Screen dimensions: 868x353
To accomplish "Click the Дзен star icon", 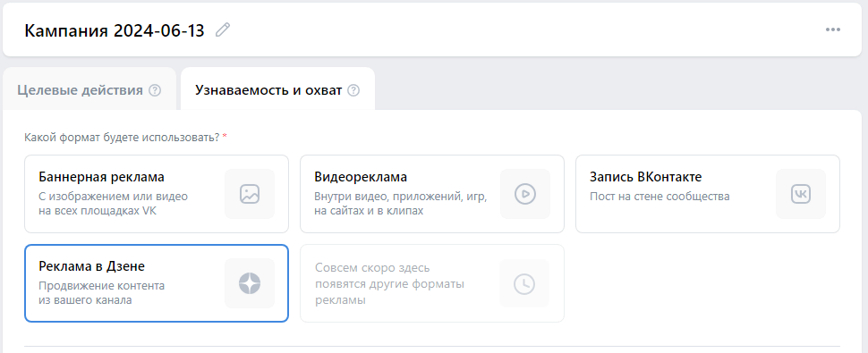I will (x=250, y=283).
